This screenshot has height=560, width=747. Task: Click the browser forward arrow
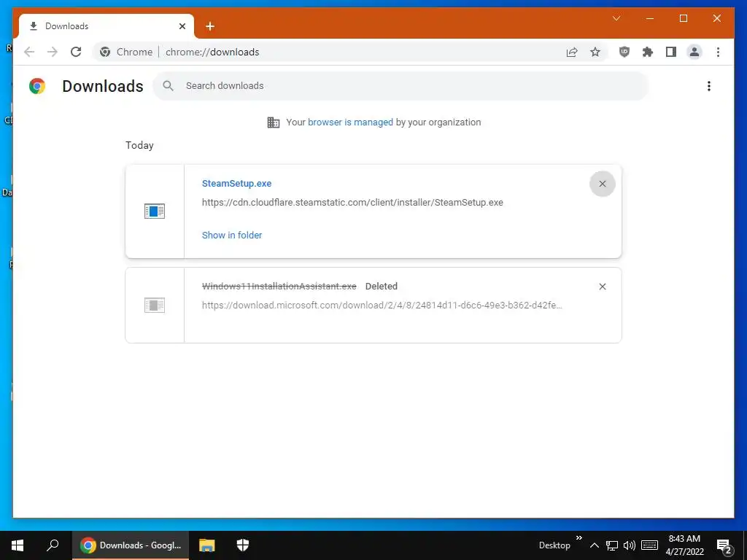53,52
